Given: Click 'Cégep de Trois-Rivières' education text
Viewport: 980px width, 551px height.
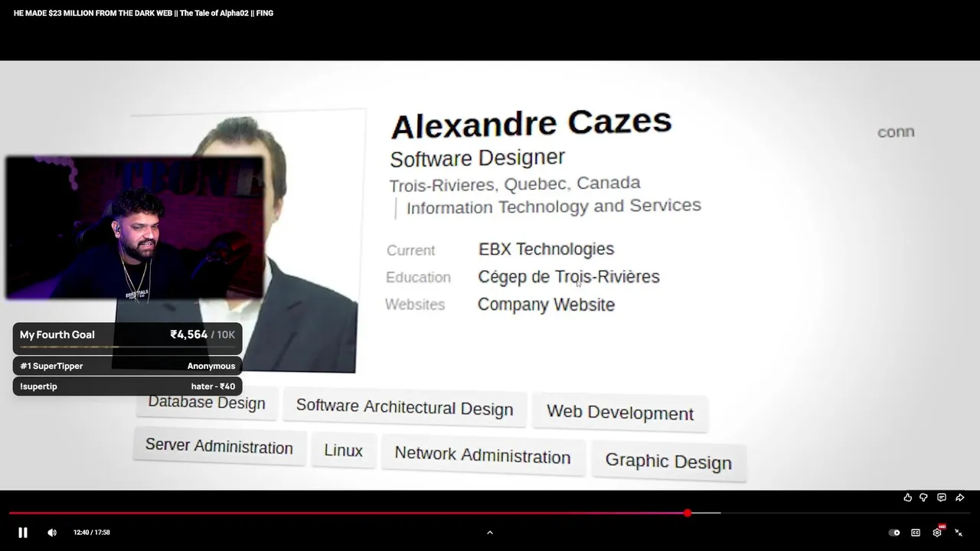Looking at the screenshot, I should (x=569, y=277).
